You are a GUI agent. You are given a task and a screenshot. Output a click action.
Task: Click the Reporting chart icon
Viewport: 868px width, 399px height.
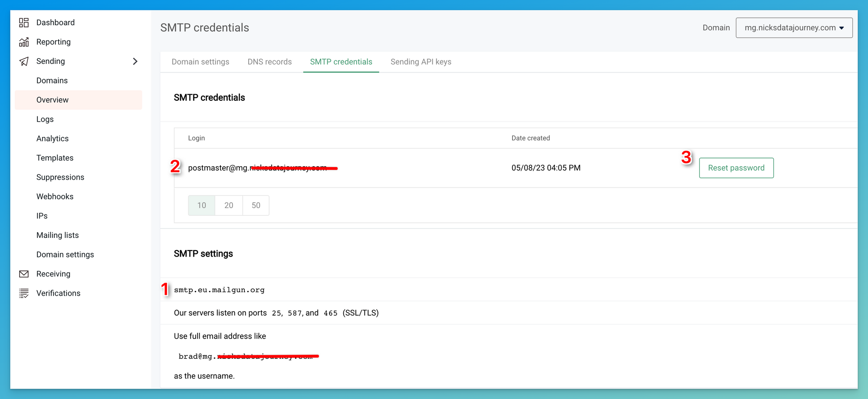click(24, 42)
